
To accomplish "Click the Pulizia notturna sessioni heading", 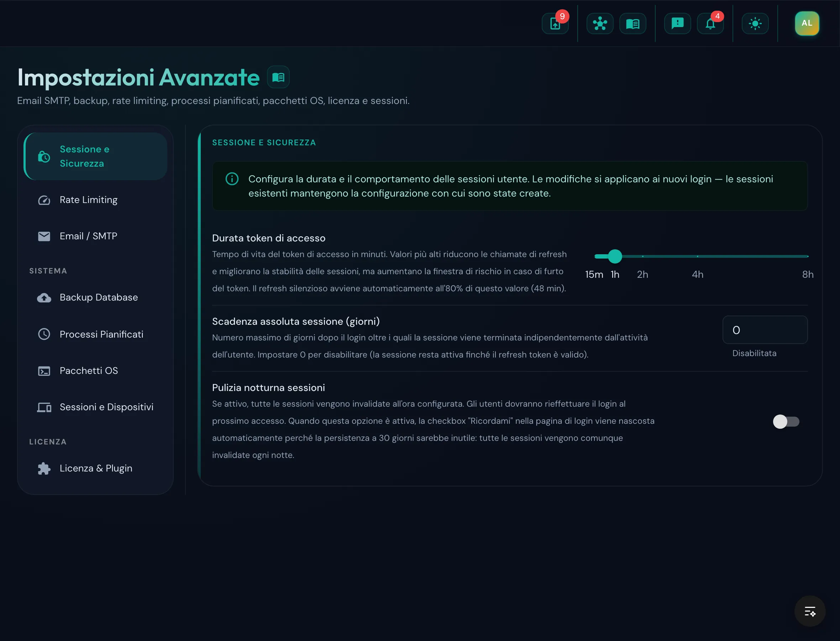I will pos(268,388).
